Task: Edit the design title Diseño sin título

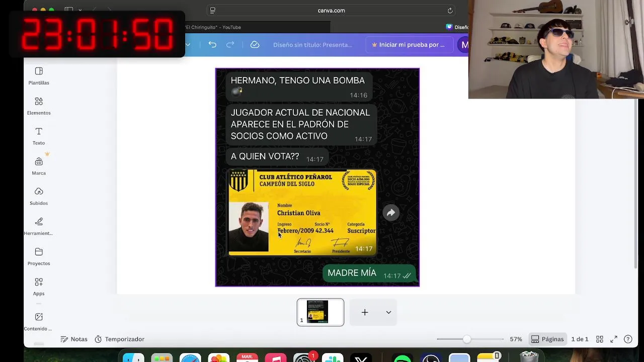Action: click(x=312, y=45)
